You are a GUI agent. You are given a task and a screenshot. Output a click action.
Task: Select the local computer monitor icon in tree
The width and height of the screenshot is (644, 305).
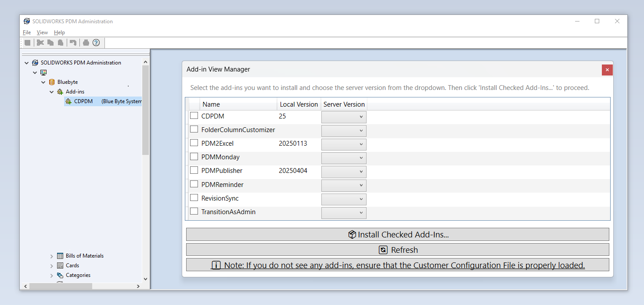[43, 72]
